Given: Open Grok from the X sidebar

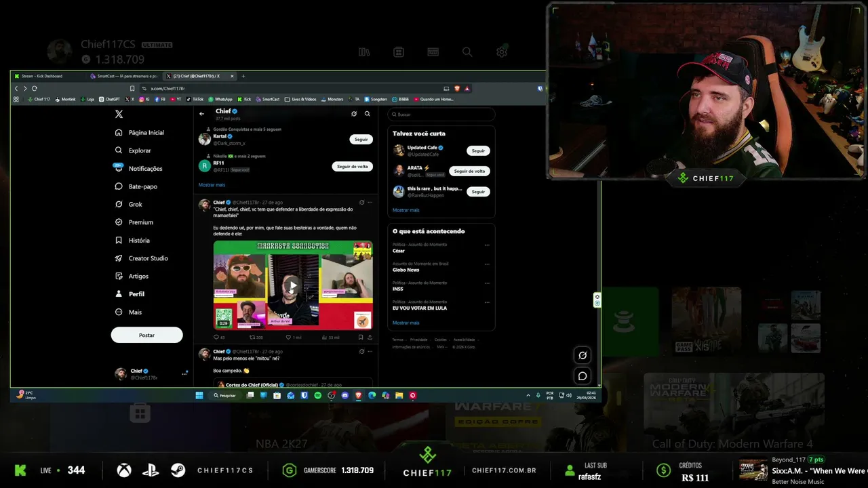Looking at the screenshot, I should tap(129, 205).
